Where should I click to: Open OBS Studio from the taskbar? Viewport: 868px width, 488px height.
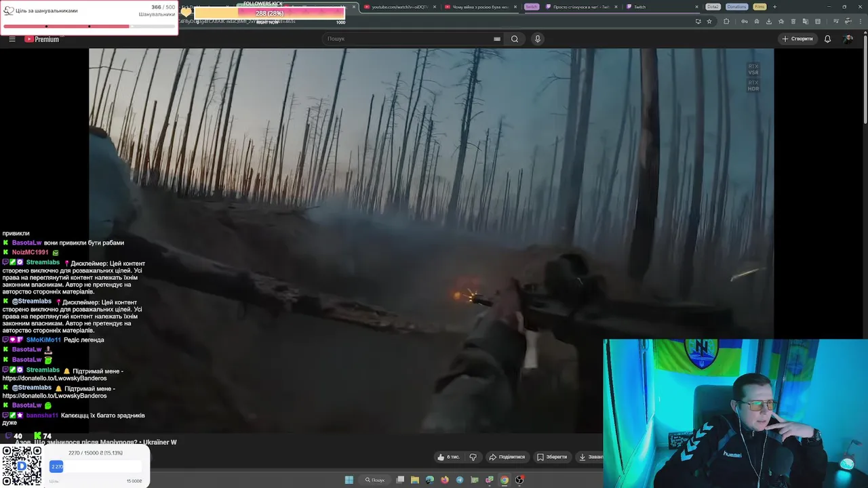click(x=519, y=480)
